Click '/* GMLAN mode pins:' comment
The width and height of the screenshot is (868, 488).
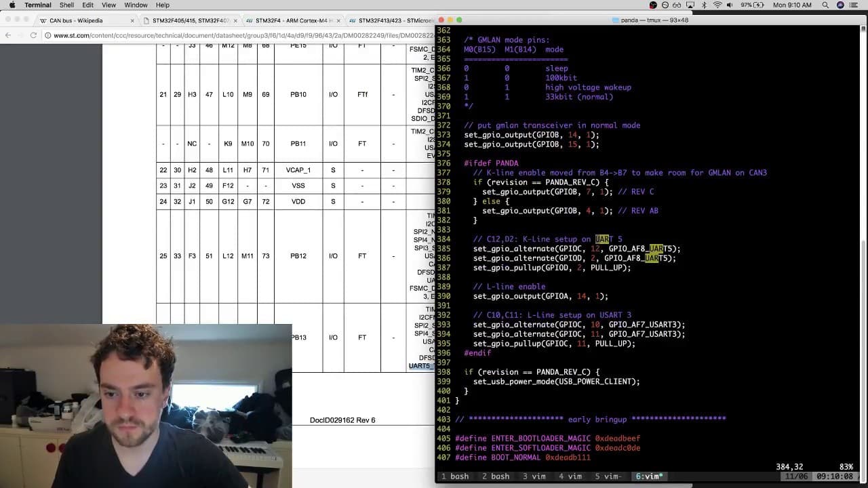[x=507, y=40]
